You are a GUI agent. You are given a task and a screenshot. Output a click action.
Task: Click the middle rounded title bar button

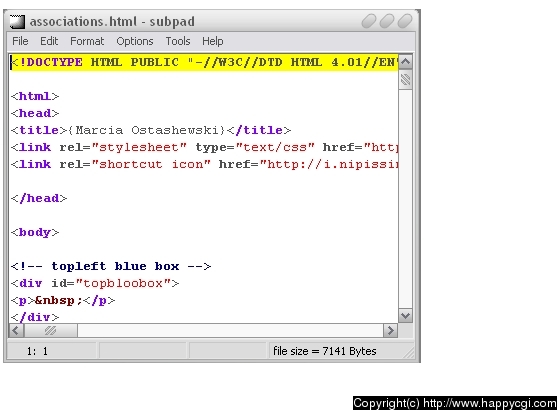tap(386, 21)
